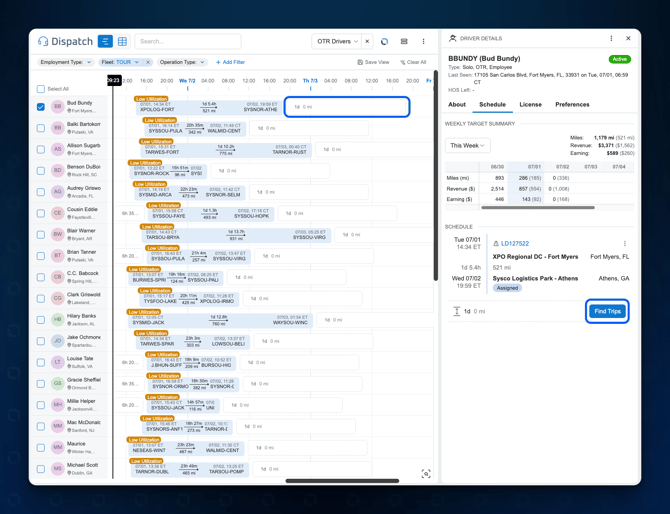Click the weekly summary table horizontal scrollbar
Viewport: 670px width, 514px height.
coord(538,208)
